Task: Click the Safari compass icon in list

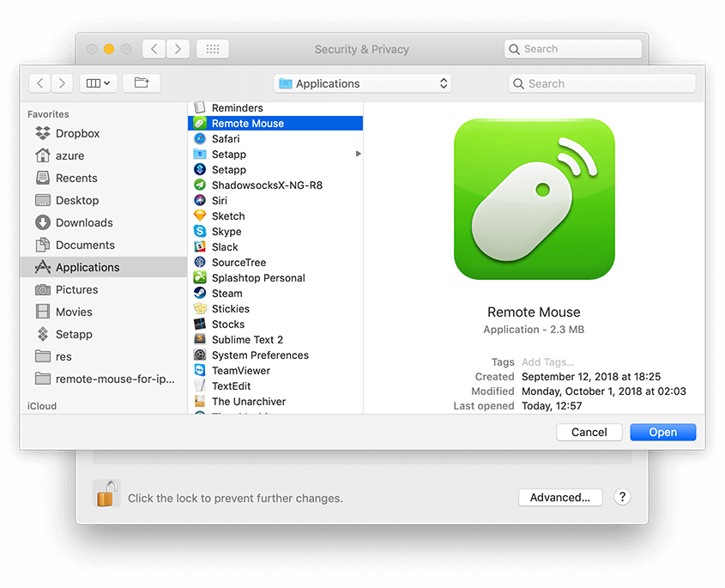Action: pyautogui.click(x=199, y=139)
